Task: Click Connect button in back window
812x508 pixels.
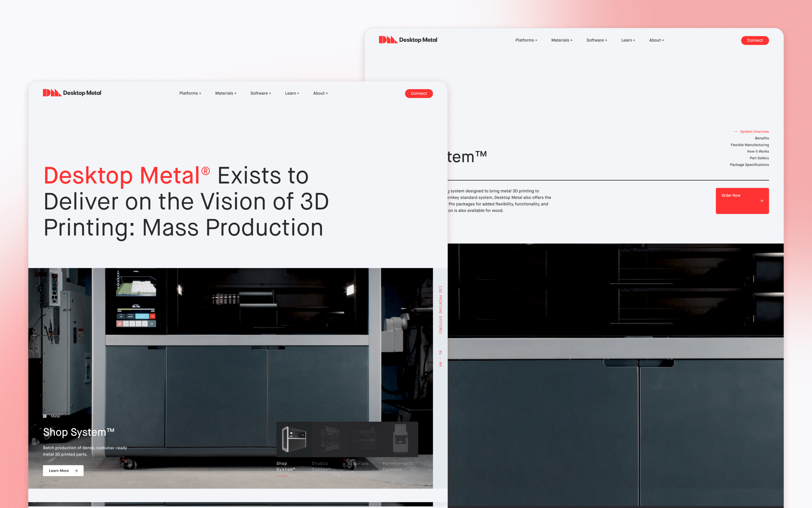Action: click(755, 40)
